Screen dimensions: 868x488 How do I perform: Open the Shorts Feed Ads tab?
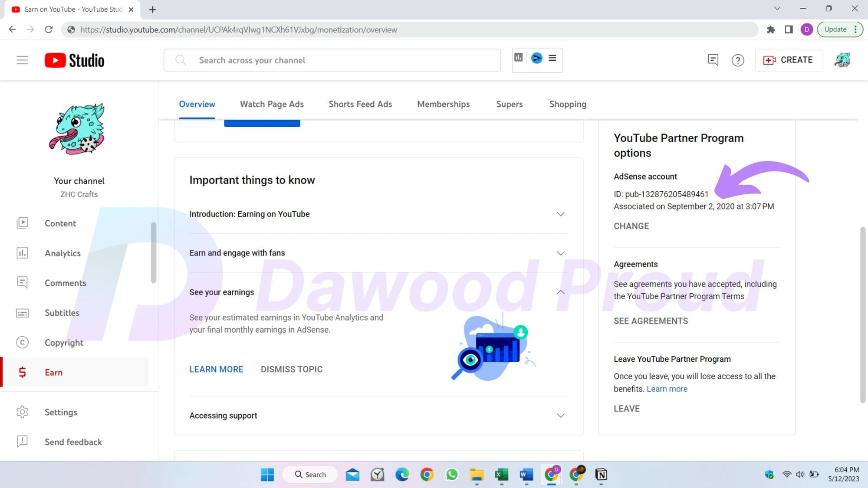[360, 104]
